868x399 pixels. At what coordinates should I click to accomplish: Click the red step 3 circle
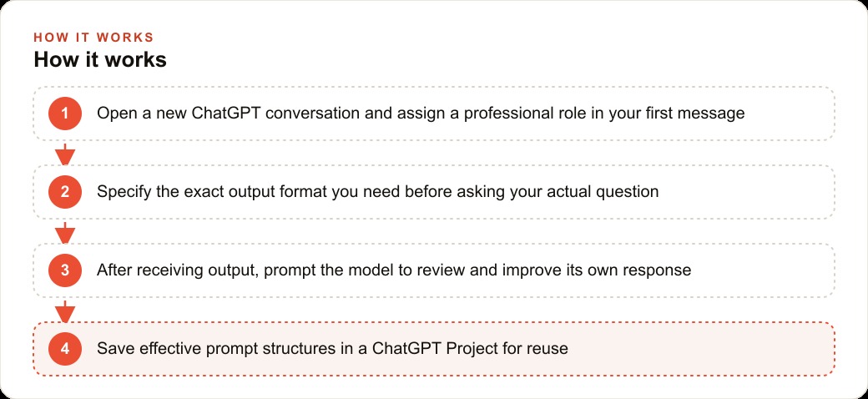pos(65,270)
